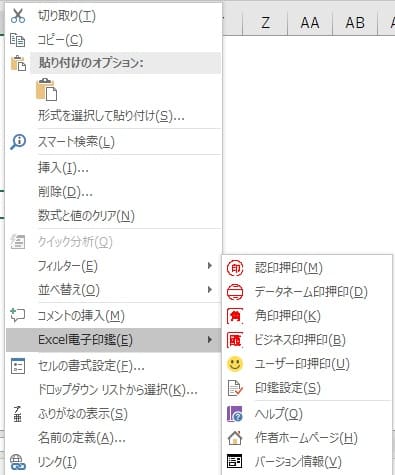Image resolution: width=395 pixels, height=475 pixels.
Task: Click the yellow smiley user stamp icon
Action: point(235,364)
